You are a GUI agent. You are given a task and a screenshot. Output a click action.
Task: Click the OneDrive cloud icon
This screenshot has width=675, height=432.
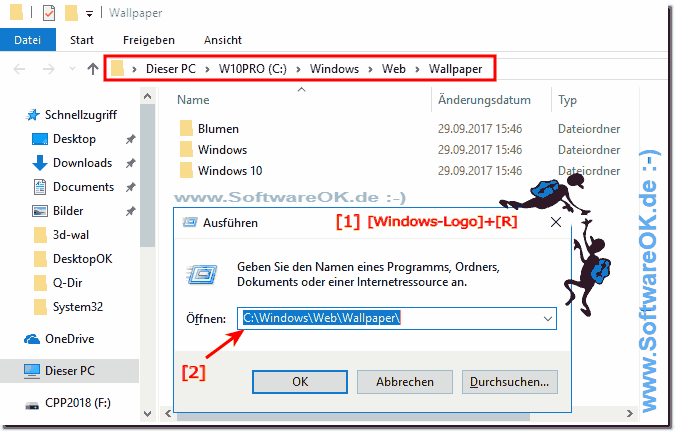tap(32, 339)
